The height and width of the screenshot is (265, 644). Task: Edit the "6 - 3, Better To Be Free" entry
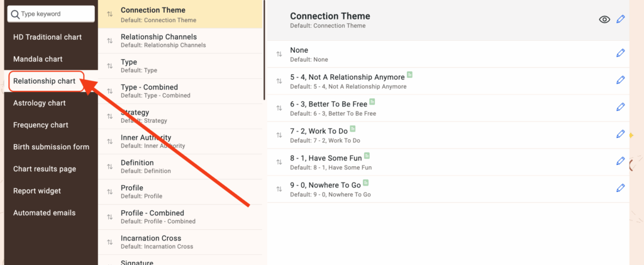[x=621, y=107]
